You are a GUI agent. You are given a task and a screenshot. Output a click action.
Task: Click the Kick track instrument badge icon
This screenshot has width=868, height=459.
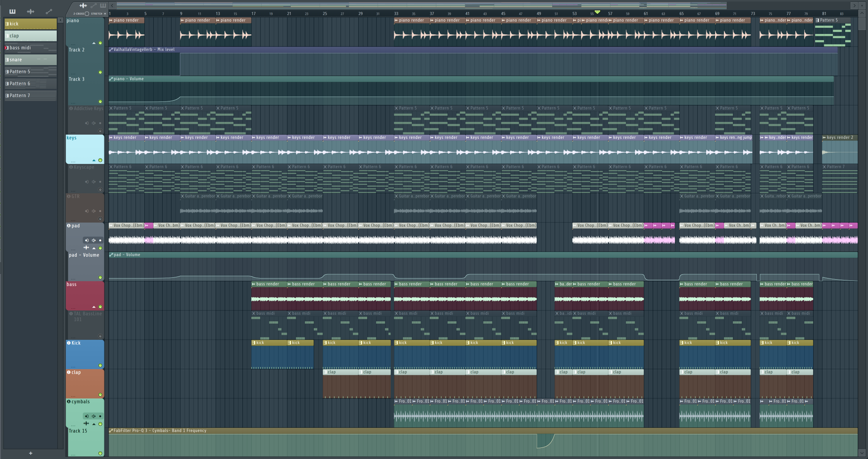69,343
